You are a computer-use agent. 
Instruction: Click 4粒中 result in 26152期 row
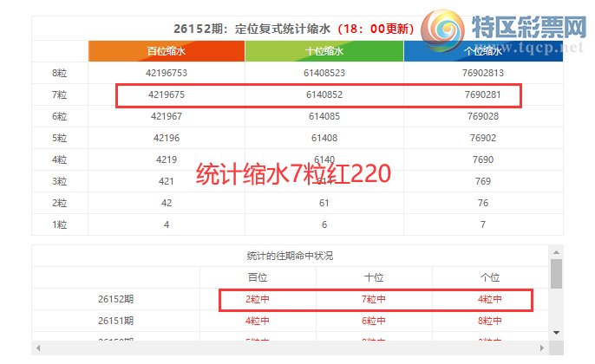[x=490, y=299]
